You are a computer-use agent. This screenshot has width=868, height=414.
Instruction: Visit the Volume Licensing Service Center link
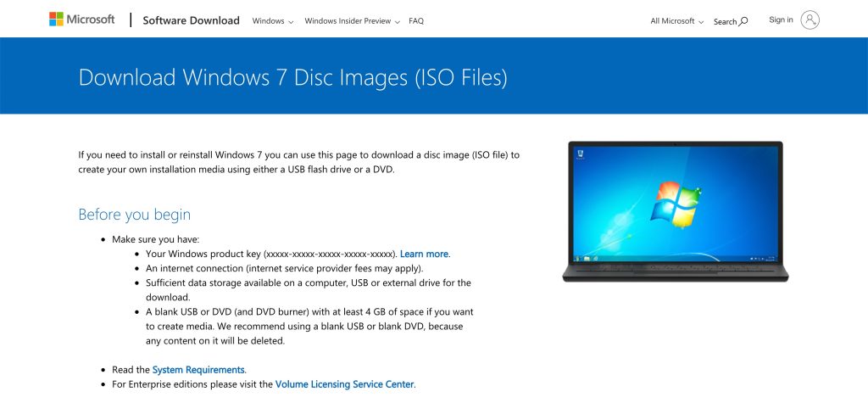pos(345,384)
